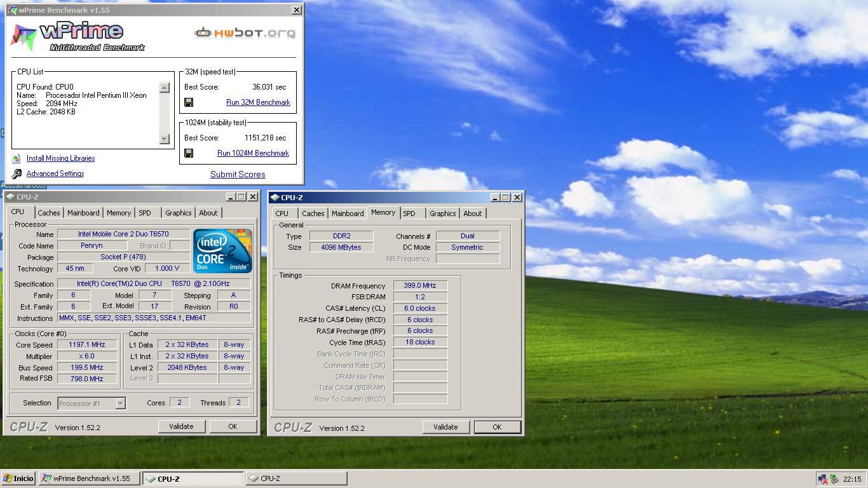
Task: Click the hwbot.org logo
Action: pyautogui.click(x=245, y=32)
